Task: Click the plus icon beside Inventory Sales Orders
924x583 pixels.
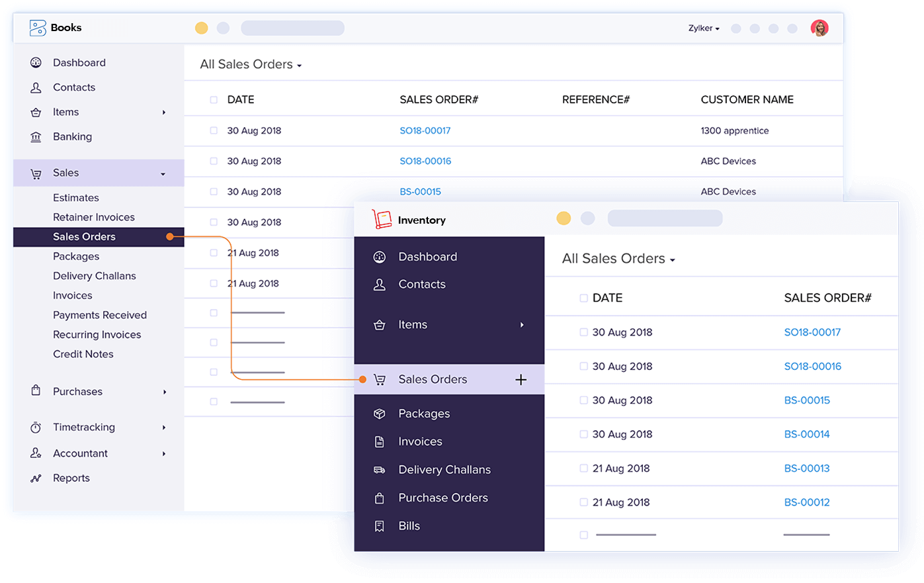Action: pos(521,380)
